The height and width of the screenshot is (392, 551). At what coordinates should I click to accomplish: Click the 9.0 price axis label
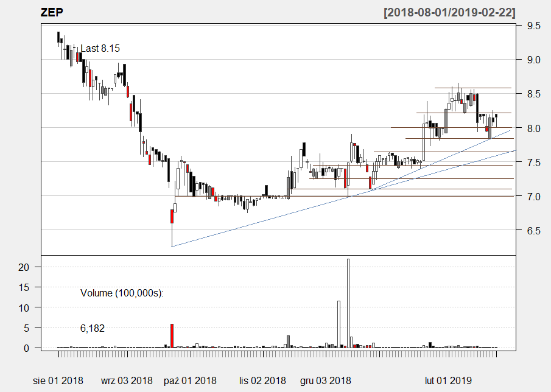[533, 60]
